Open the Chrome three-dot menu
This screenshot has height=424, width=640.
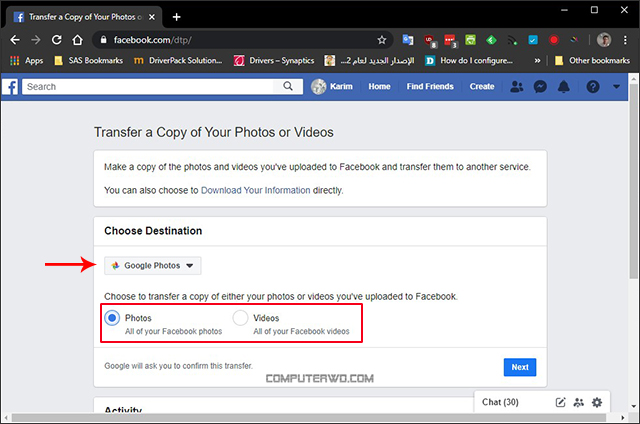click(x=625, y=40)
